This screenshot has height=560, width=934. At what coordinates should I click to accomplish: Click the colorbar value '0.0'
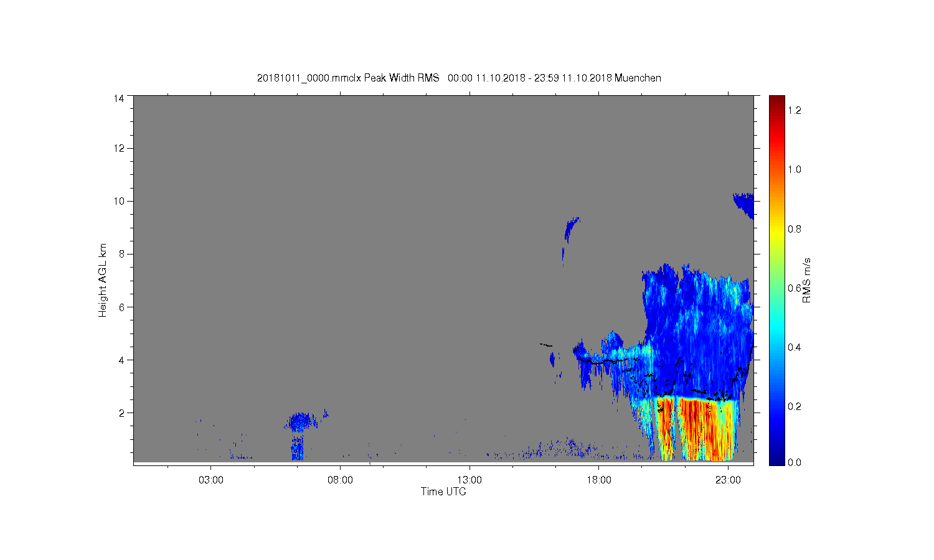(x=795, y=462)
